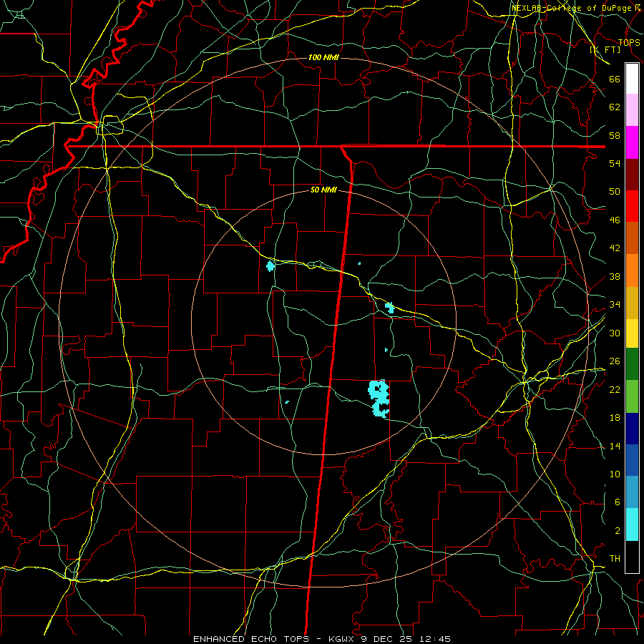The height and width of the screenshot is (644, 644).
Task: Click the '14' legend value
Action: point(615,446)
